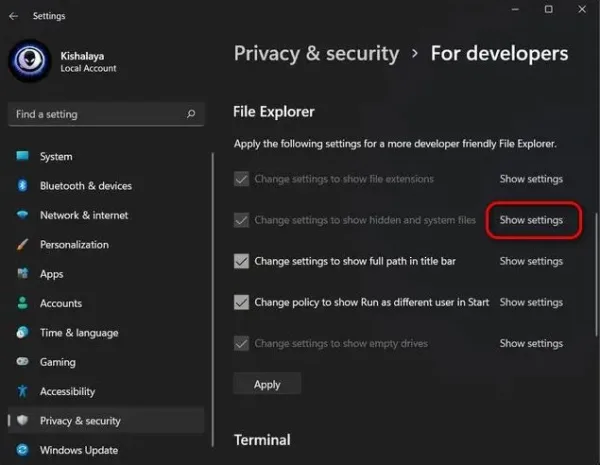This screenshot has height=465, width=600.
Task: Open the Windows Update icon
Action: click(x=23, y=450)
